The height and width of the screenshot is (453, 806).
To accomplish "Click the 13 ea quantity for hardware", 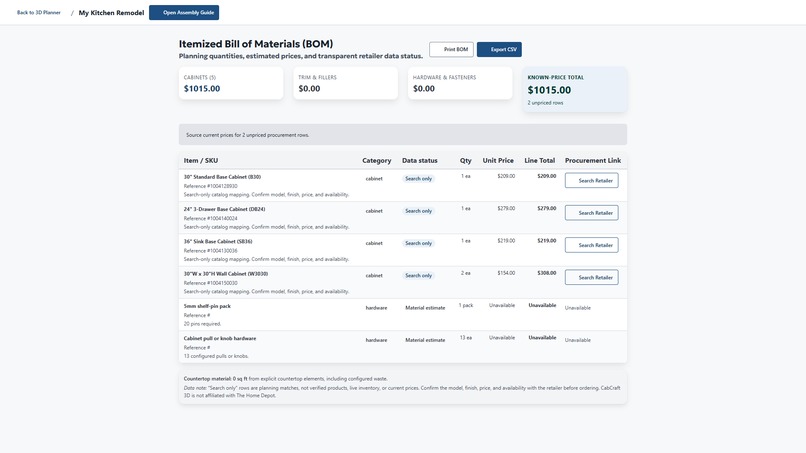I will 466,338.
